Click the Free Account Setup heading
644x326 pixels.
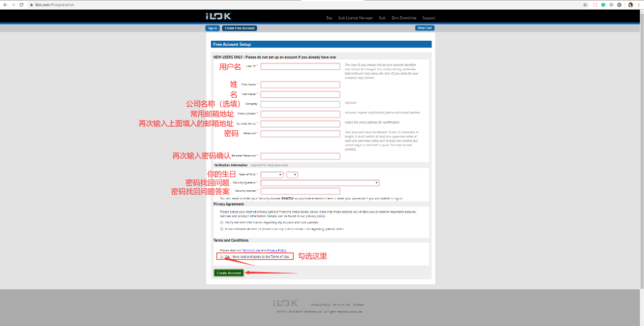pos(232,44)
